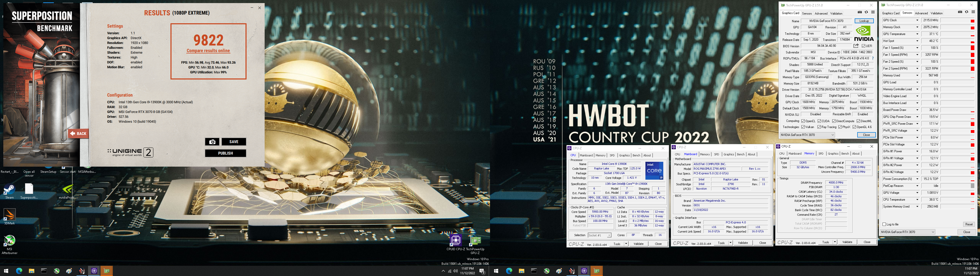Expand the GPU Clock sensor dropdown
Viewport: 980px width, 276px height.
tap(917, 20)
